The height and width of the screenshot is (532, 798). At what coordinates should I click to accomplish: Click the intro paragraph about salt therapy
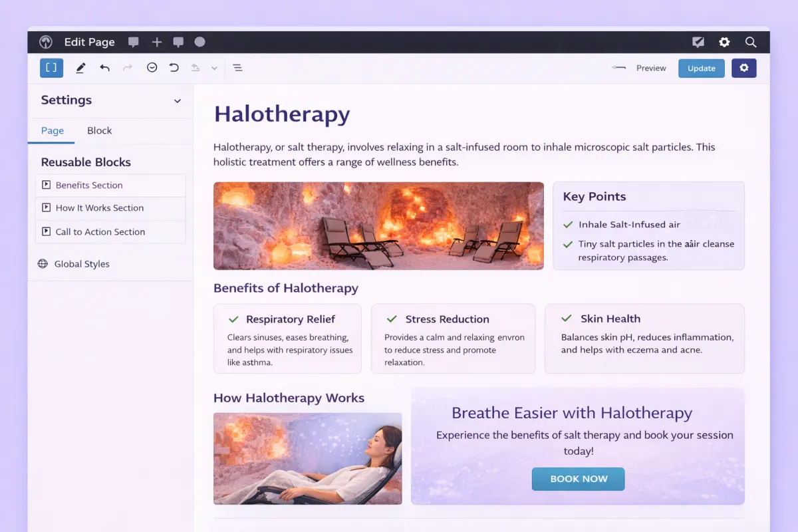point(464,154)
